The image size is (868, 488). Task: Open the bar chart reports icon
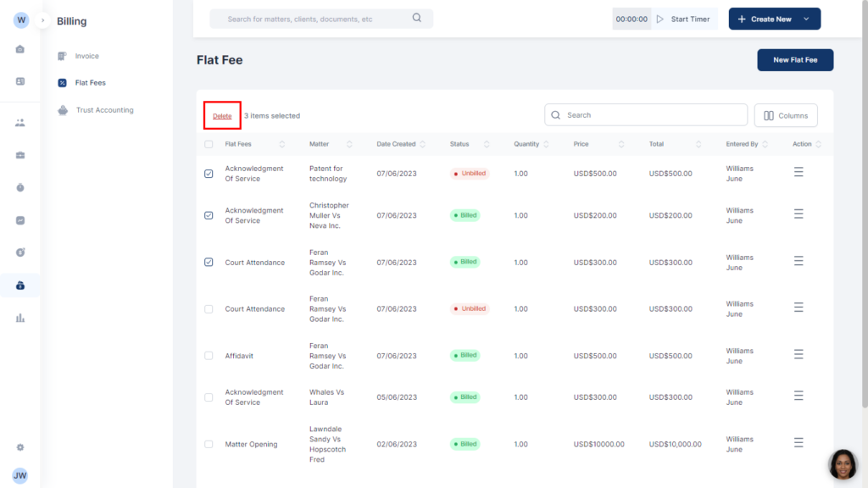pyautogui.click(x=20, y=318)
